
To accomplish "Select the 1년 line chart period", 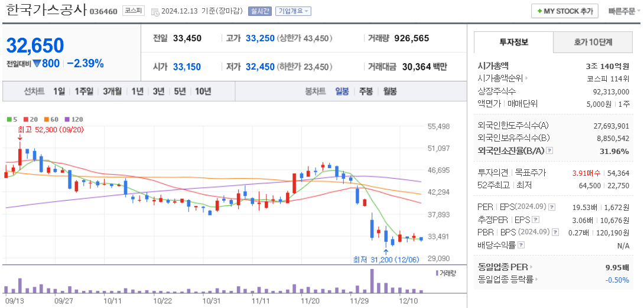I will (x=137, y=91).
